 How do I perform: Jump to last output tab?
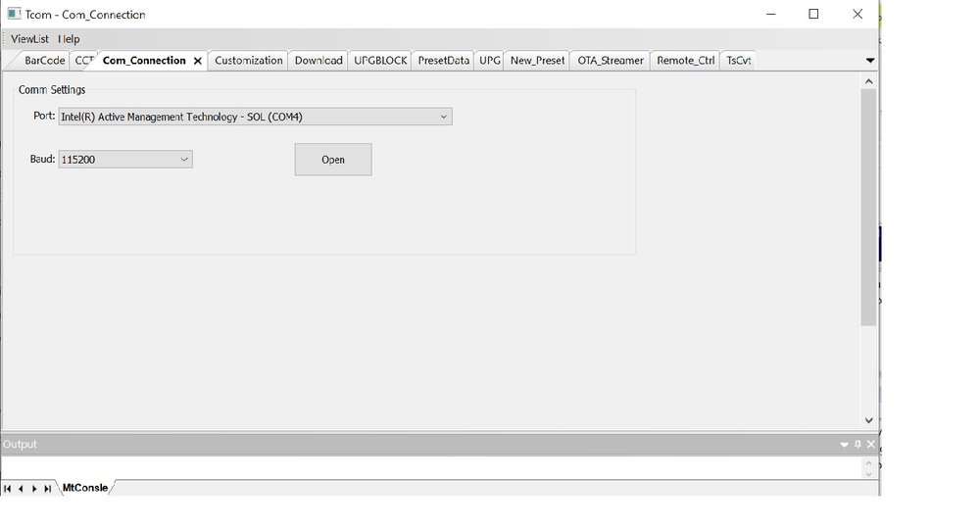click(47, 488)
